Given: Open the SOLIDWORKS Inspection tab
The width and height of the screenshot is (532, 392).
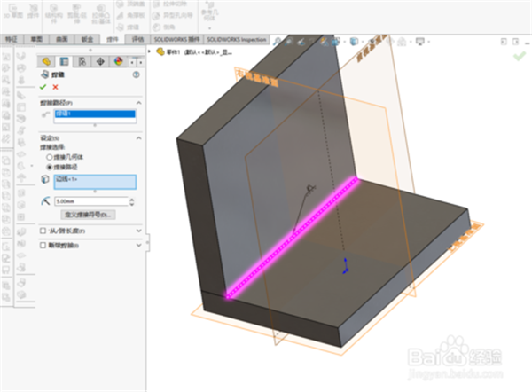Looking at the screenshot, I should [238, 40].
